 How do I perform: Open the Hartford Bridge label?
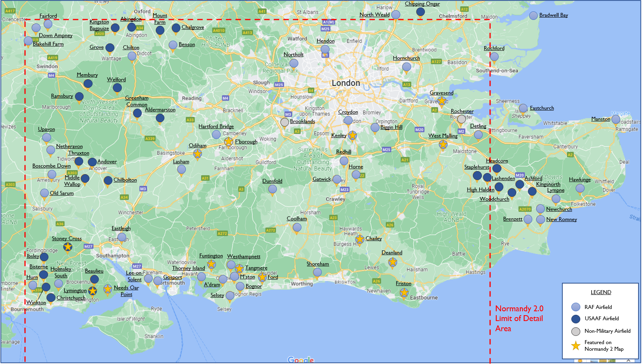coord(216,126)
